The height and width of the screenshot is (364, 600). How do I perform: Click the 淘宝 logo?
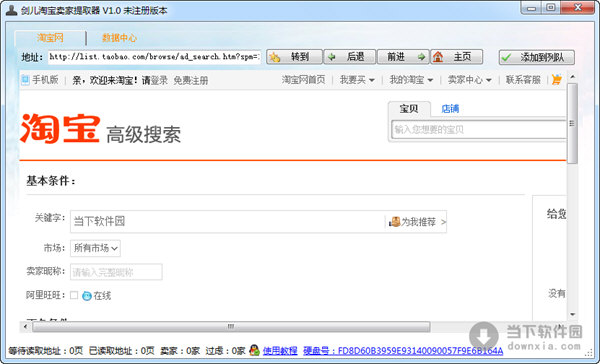[x=60, y=129]
